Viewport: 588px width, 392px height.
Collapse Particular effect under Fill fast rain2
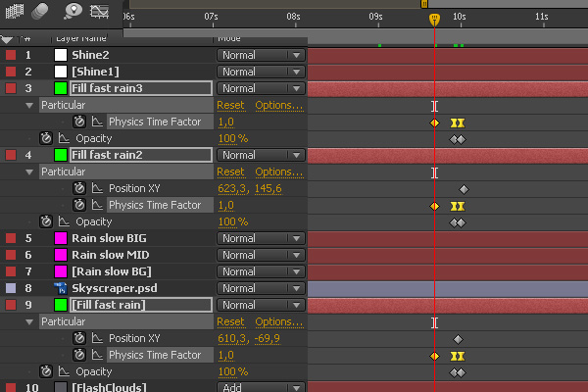pyautogui.click(x=29, y=172)
